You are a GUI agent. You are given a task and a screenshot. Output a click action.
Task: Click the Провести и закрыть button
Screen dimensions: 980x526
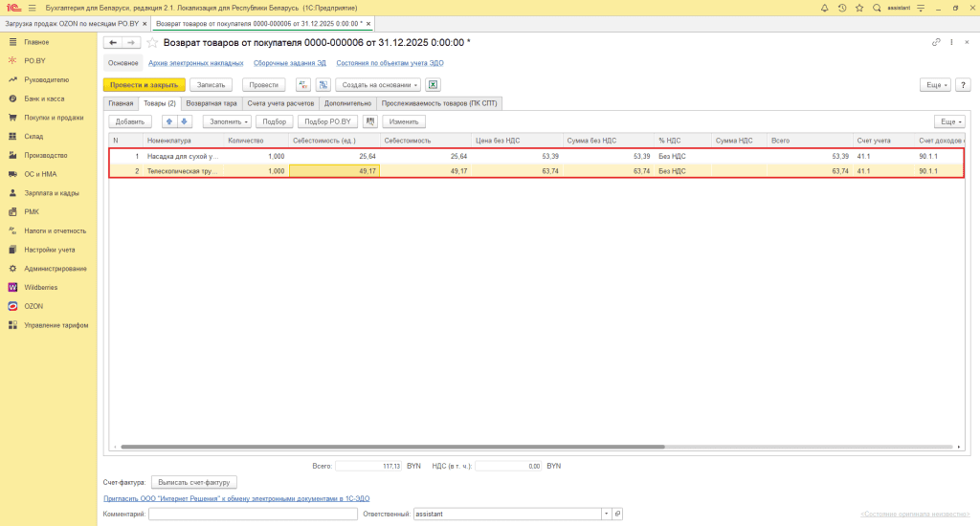click(x=145, y=85)
